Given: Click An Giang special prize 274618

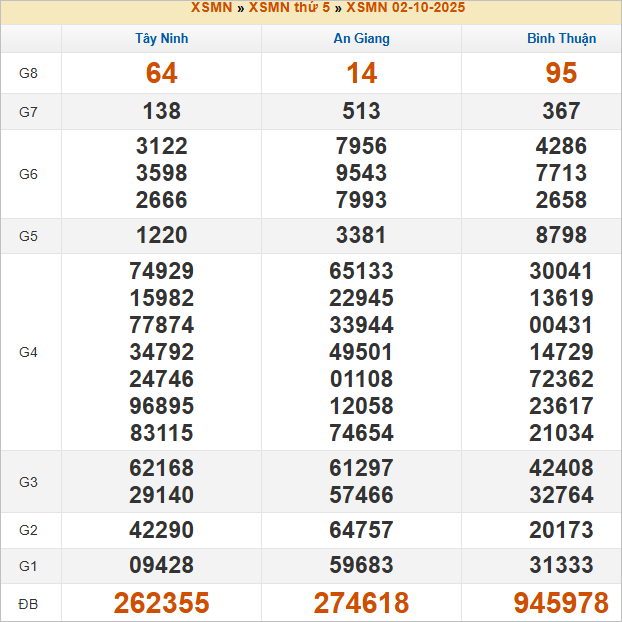Looking at the screenshot, I should (x=361, y=603).
